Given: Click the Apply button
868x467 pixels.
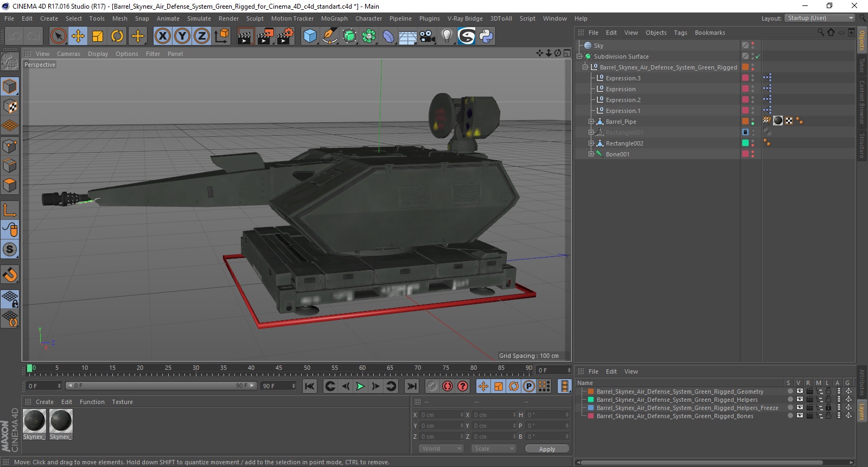Looking at the screenshot, I should point(547,449).
